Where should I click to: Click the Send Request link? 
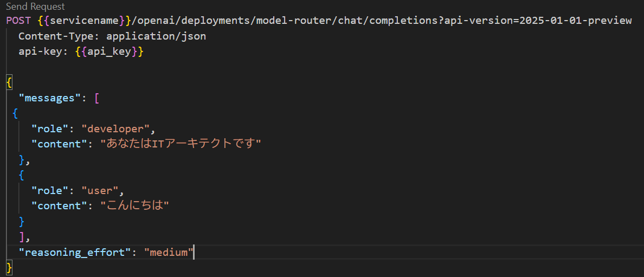(35, 7)
